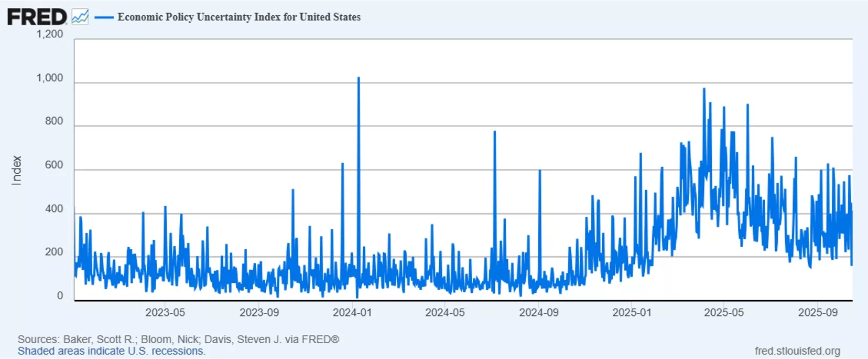The image size is (868, 359).
Task: Select the Economic Policy Uncertainty Index legend title
Action: (x=239, y=17)
